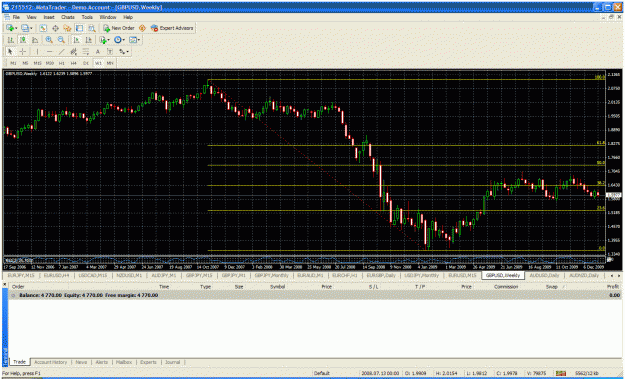Open the Periodicity clock dropdown
This screenshot has width=625, height=379.
[x=119, y=40]
